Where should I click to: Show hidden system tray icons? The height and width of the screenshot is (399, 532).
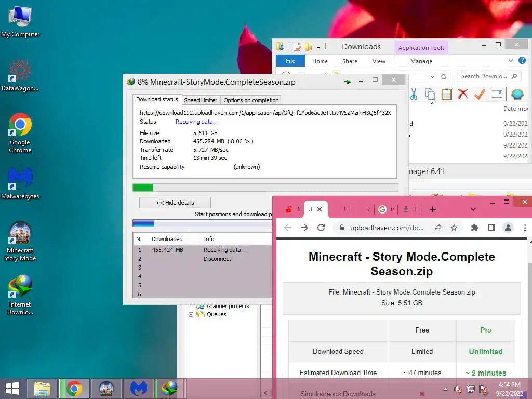tap(445, 389)
